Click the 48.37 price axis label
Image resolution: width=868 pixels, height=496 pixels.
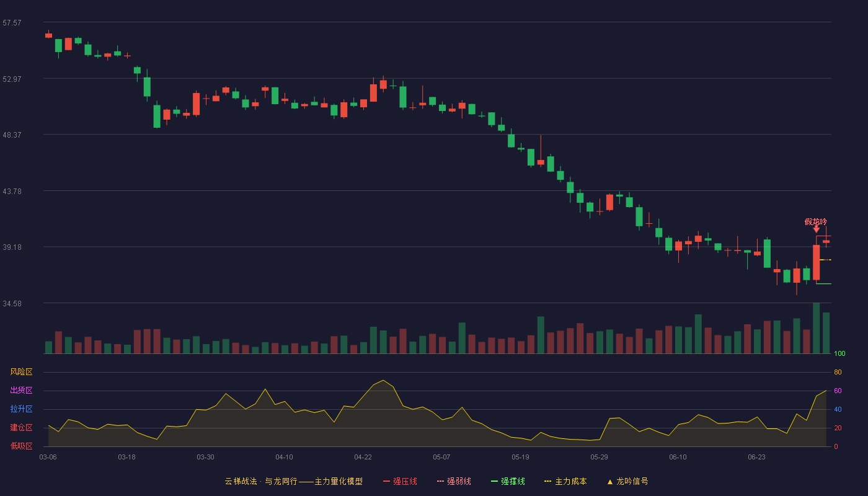point(12,135)
